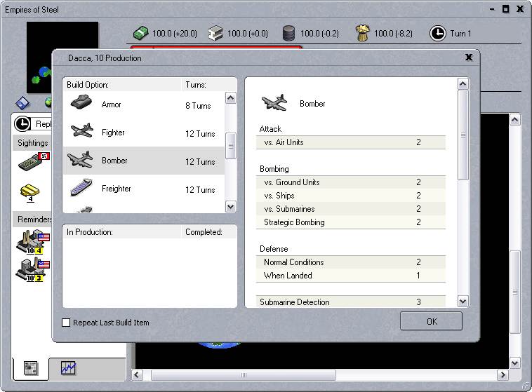Click the Turn 1 clock icon
This screenshot has width=532, height=392.
pyautogui.click(x=437, y=33)
